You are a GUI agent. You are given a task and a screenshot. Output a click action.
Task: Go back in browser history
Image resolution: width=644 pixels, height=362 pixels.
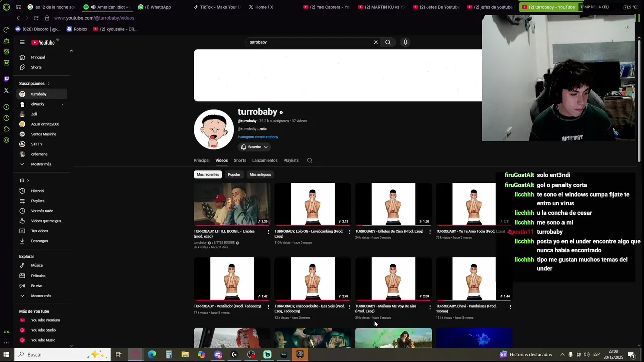(x=19, y=18)
